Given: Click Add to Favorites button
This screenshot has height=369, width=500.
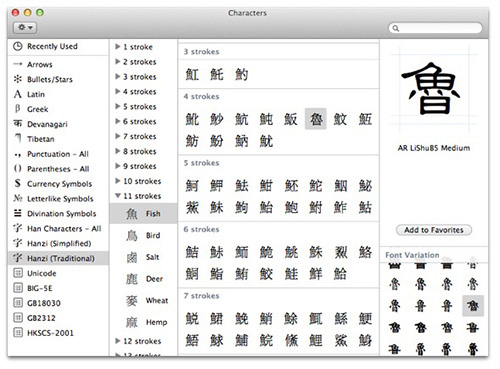Looking at the screenshot, I should [434, 230].
